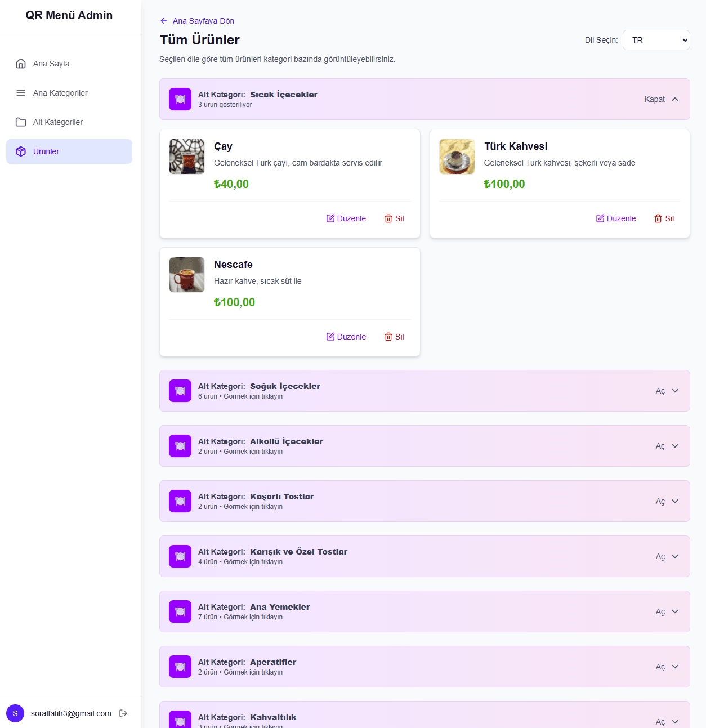The height and width of the screenshot is (728, 706).
Task: Click the home icon in sidebar
Action: pyautogui.click(x=21, y=64)
